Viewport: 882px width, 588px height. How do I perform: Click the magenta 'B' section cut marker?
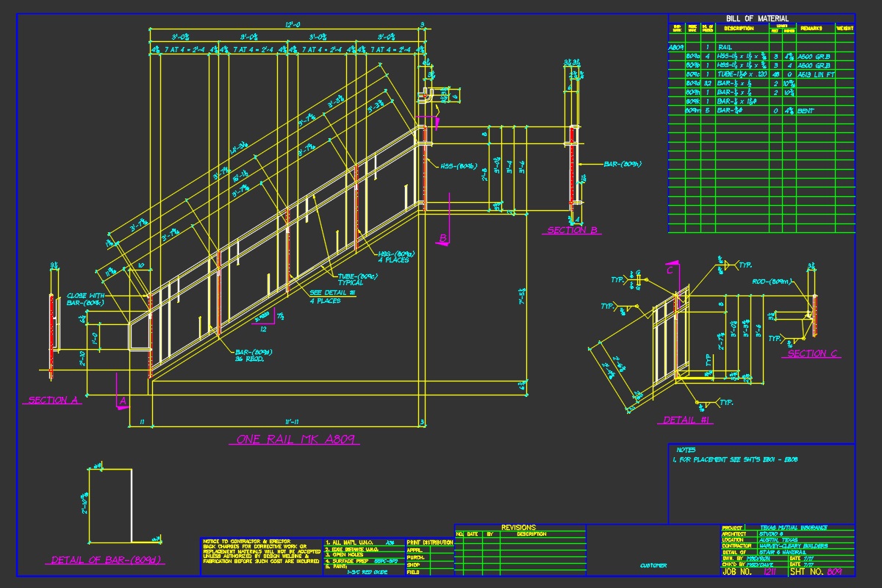(443, 238)
